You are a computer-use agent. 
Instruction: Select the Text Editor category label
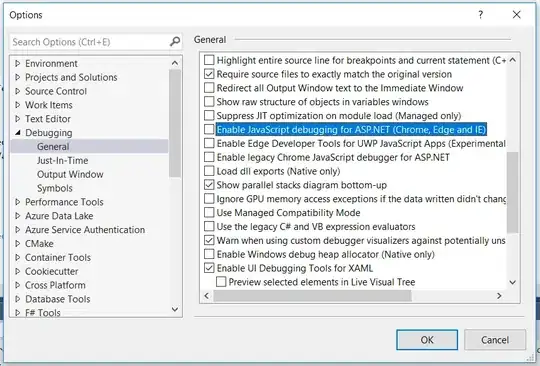(48, 119)
